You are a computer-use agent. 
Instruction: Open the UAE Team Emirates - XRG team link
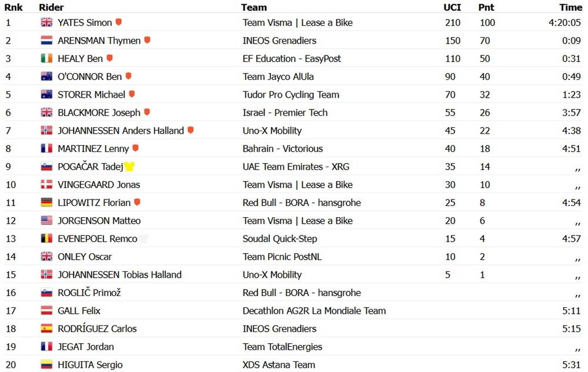coord(296,167)
